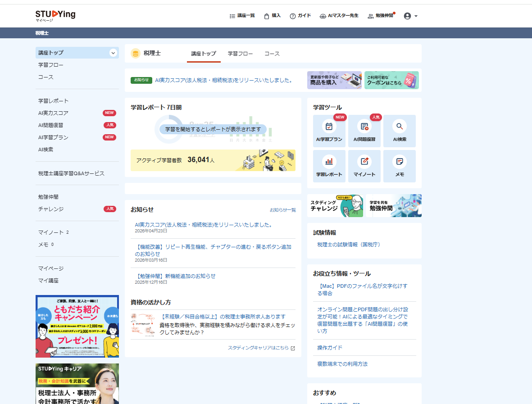Open スタディングキャリアはこちら external link
532x404 pixels.
(261, 348)
